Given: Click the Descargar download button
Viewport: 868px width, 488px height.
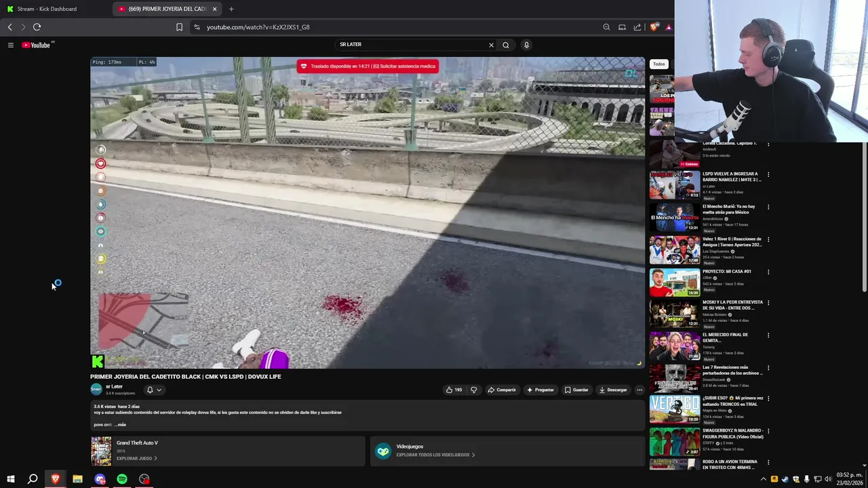Looking at the screenshot, I should 613,390.
